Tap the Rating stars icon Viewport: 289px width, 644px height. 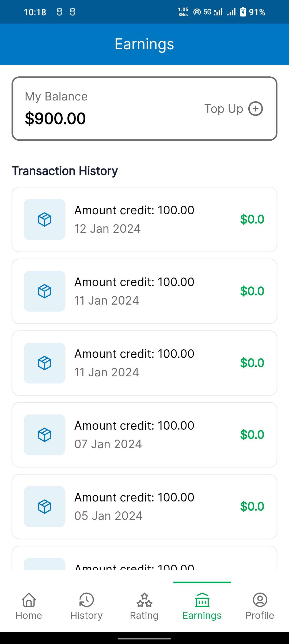pos(144,600)
